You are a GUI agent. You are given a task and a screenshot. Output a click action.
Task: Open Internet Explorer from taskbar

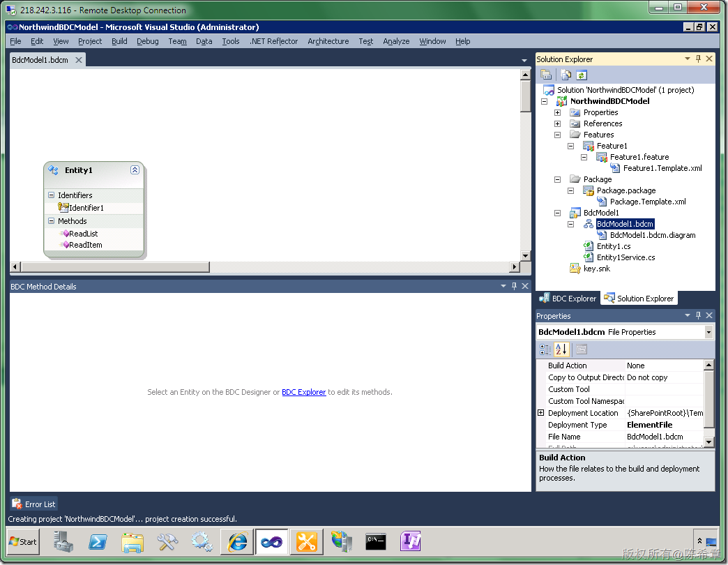pyautogui.click(x=237, y=542)
